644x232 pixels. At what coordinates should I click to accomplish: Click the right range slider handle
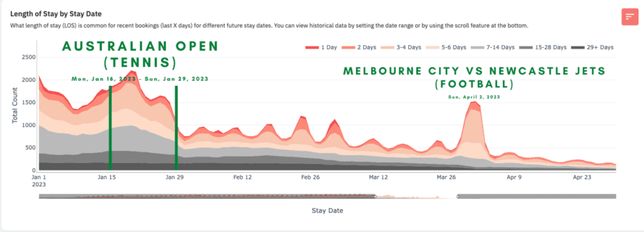point(458,197)
